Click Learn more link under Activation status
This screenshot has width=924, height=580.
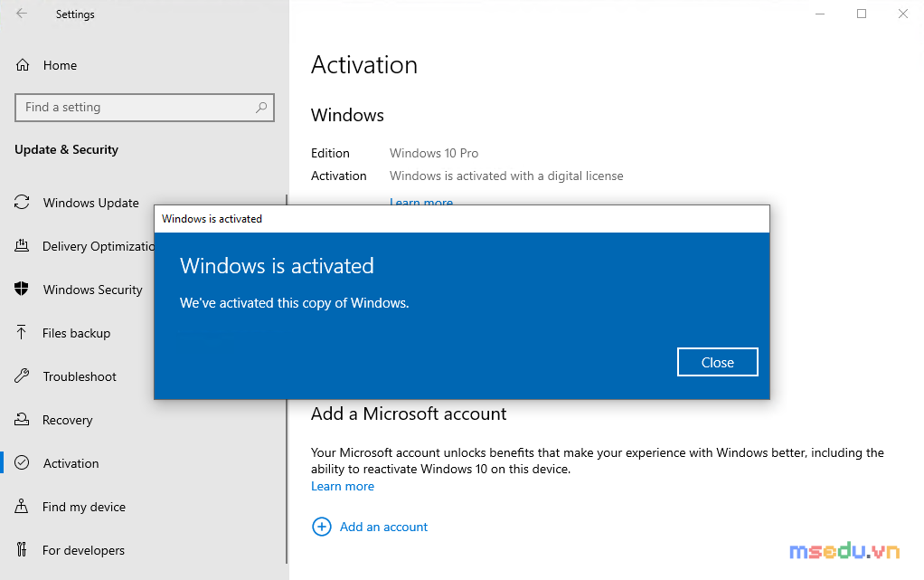point(420,201)
